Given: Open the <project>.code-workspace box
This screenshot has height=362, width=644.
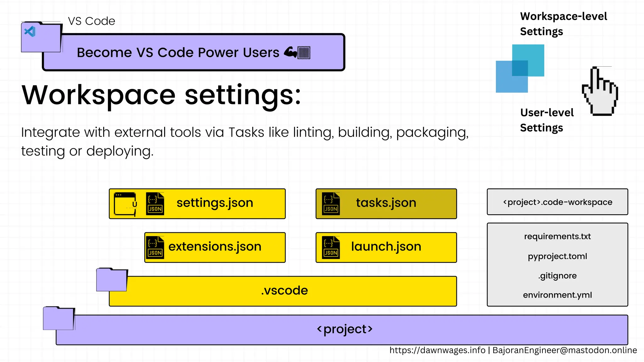Looking at the screenshot, I should (x=557, y=202).
